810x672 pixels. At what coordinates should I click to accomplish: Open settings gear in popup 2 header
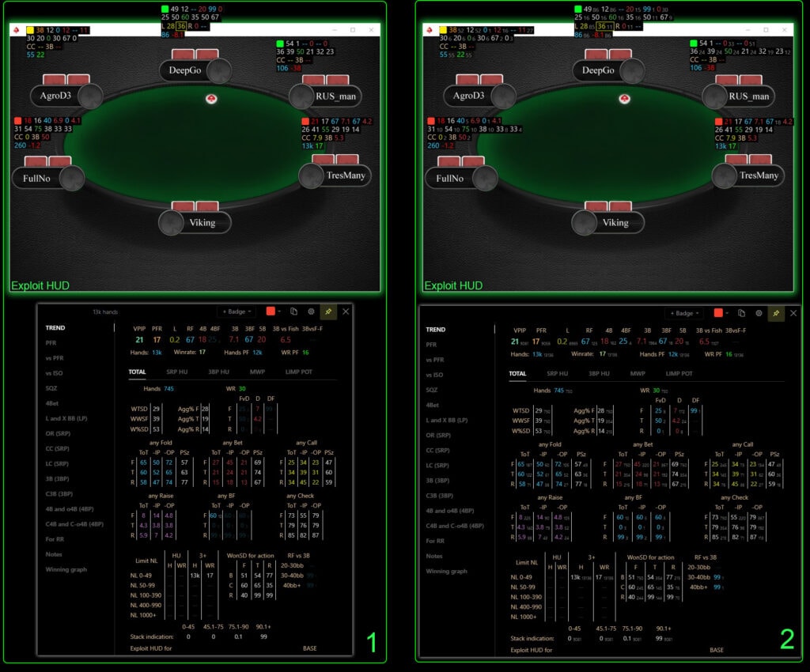[x=759, y=313]
